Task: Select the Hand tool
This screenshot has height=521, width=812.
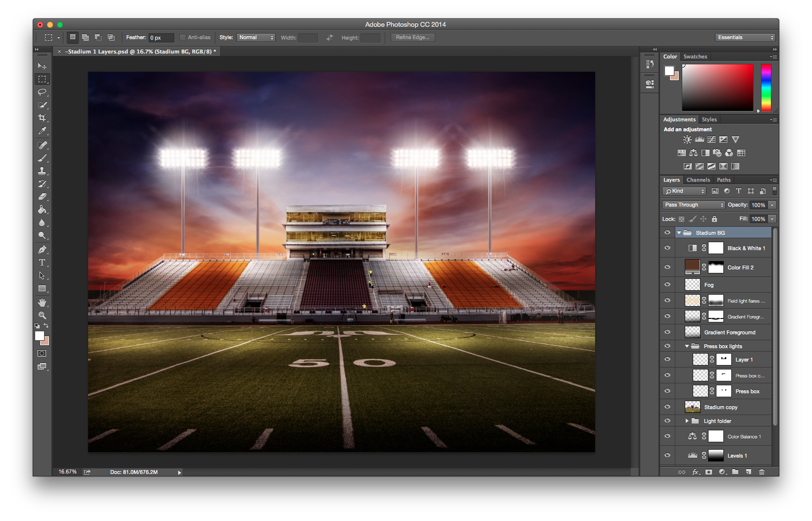Action: (x=42, y=303)
